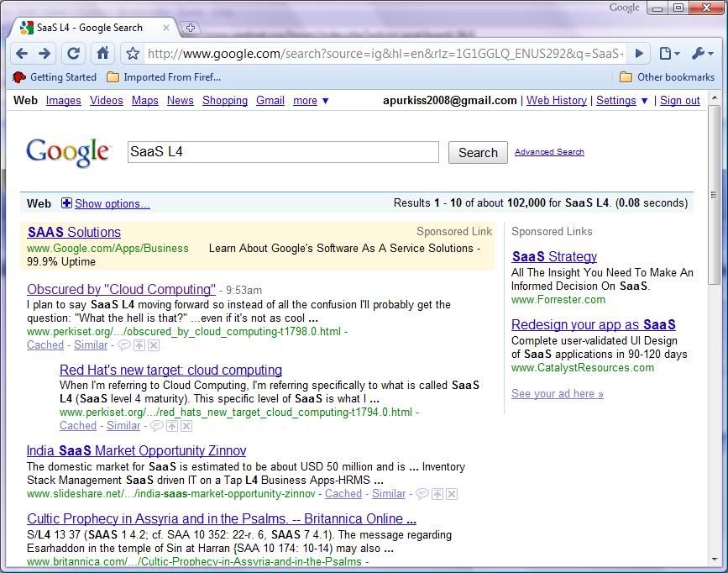Image resolution: width=728 pixels, height=573 pixels.
Task: Click the address bar URL field
Action: [385, 54]
